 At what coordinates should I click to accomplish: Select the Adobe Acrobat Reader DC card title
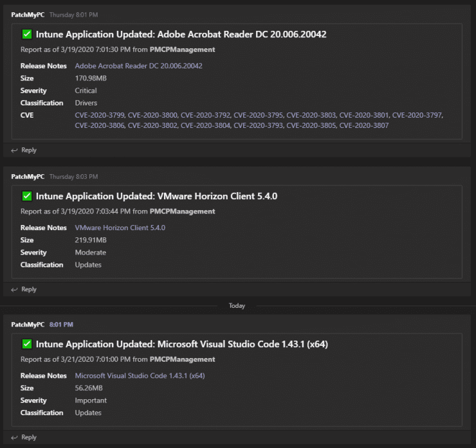181,34
